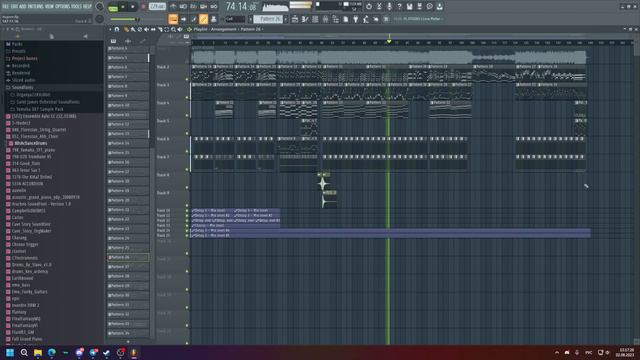Click the transport play button

pos(123,7)
